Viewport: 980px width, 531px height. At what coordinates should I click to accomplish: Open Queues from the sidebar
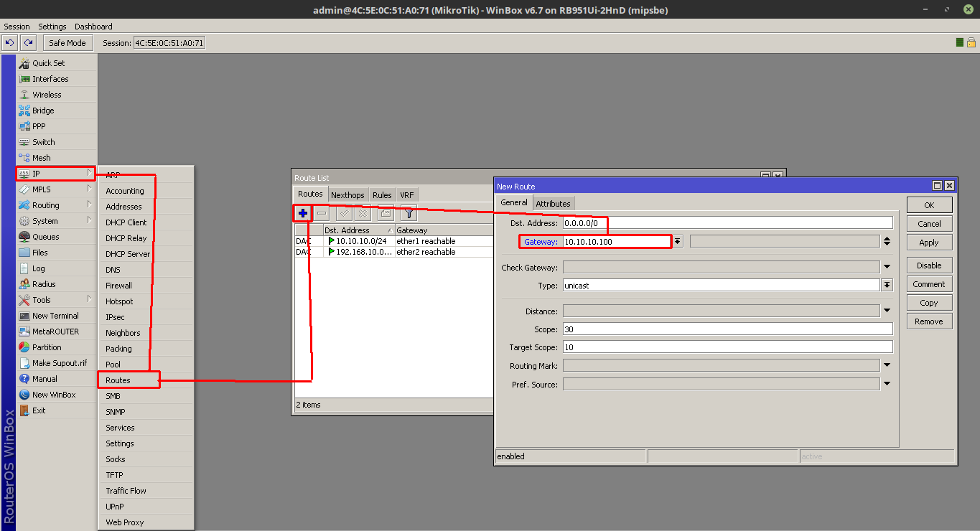[57, 237]
